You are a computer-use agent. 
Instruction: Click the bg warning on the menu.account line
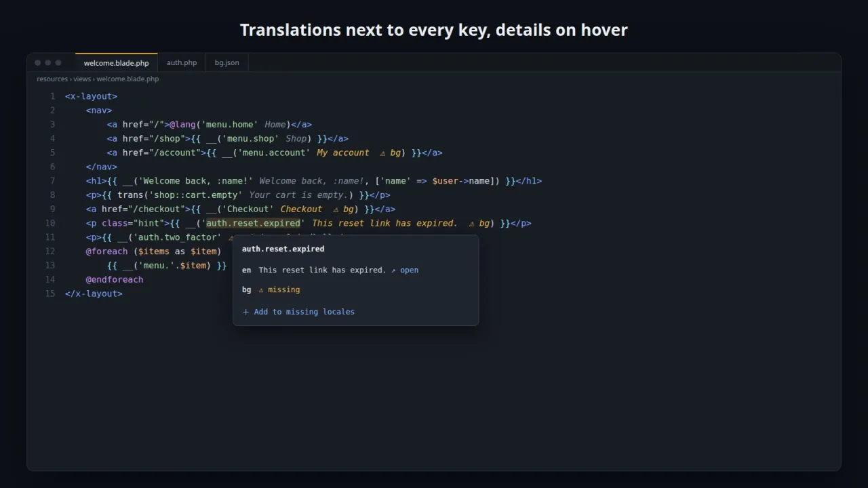point(390,152)
